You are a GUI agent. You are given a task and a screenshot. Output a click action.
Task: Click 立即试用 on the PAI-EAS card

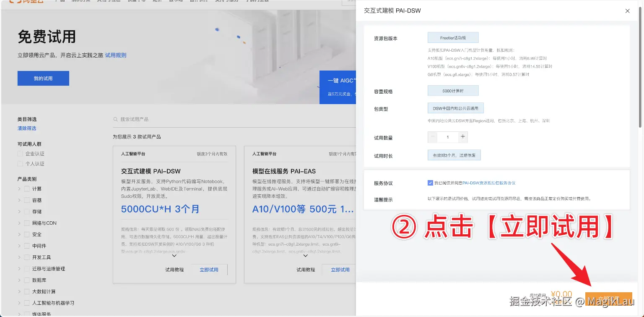point(340,270)
